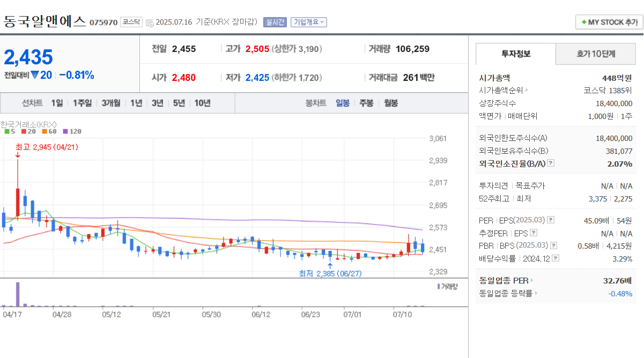
Task: Click help icon beside 추정PER EPS
Action: (534, 233)
